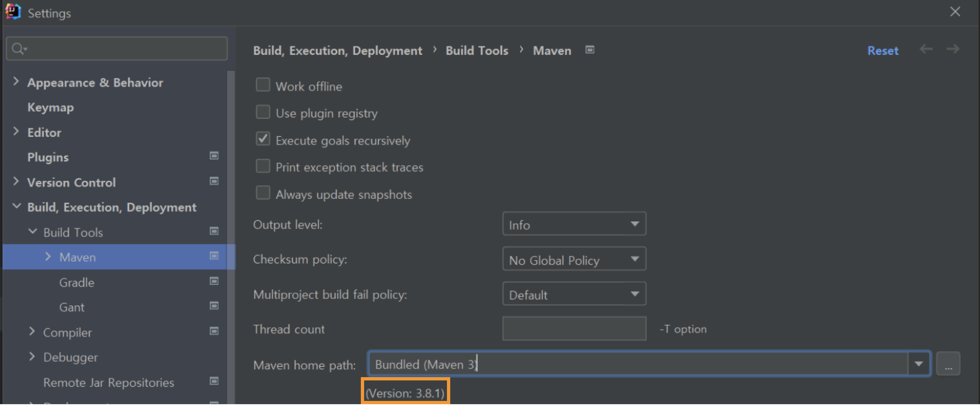Click the project settings icon on Maven row
Screen dimensions: 980x405
(x=214, y=256)
